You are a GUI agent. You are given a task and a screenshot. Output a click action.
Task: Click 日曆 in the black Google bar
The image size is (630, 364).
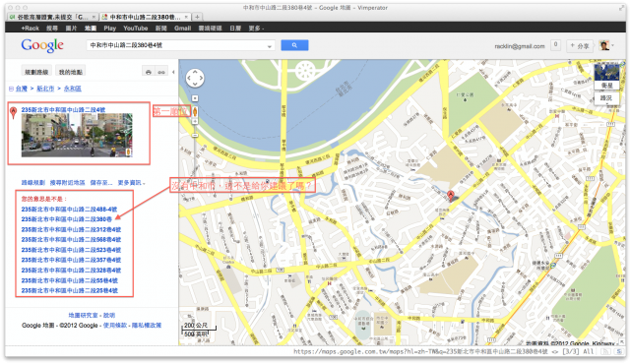pyautogui.click(x=235, y=29)
